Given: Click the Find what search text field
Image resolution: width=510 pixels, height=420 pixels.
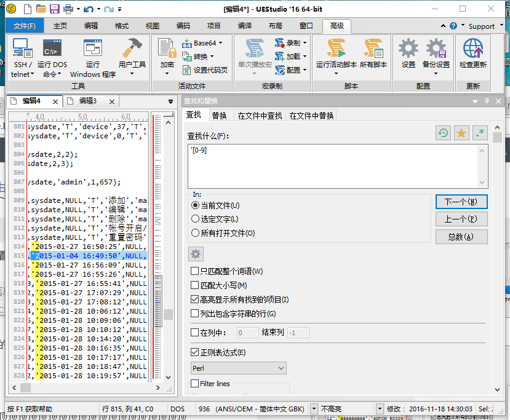Looking at the screenshot, I should tap(333, 166).
